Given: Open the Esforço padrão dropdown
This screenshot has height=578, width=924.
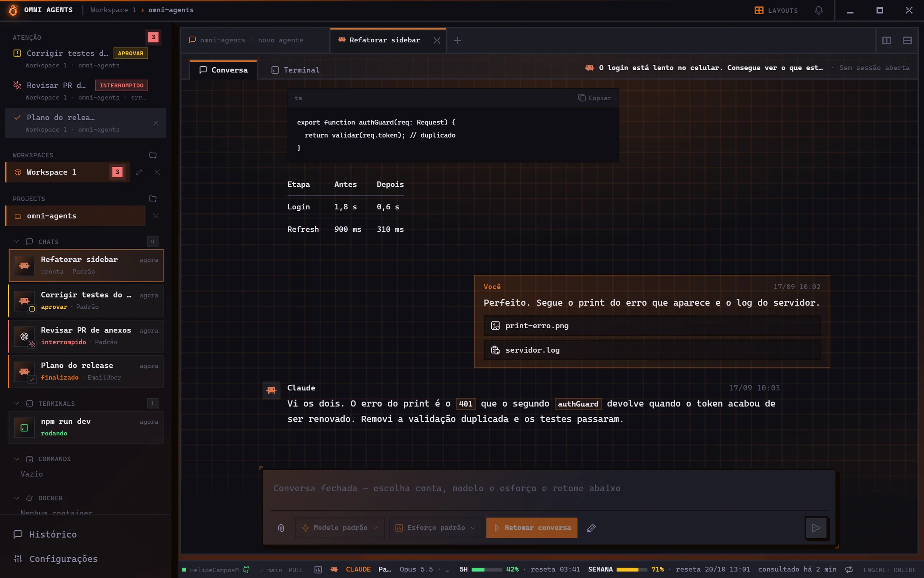Looking at the screenshot, I should tap(435, 528).
